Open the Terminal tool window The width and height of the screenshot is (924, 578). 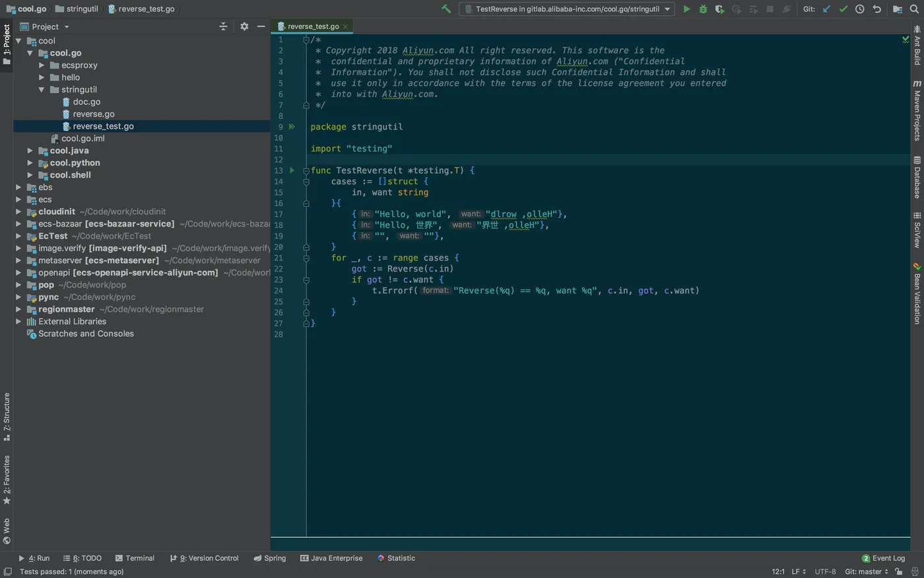pos(135,558)
